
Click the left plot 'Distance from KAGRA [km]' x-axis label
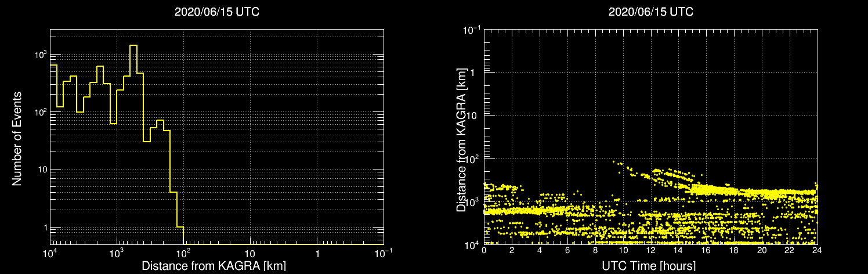click(x=214, y=266)
